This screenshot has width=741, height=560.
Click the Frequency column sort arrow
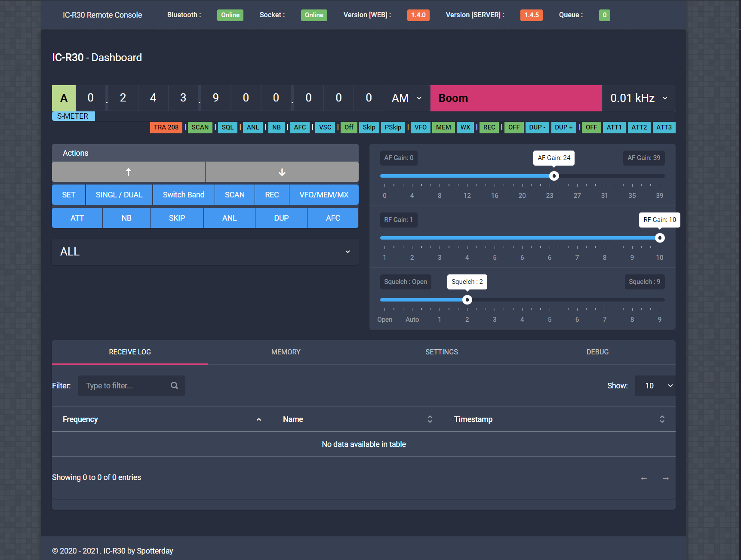[x=258, y=419]
